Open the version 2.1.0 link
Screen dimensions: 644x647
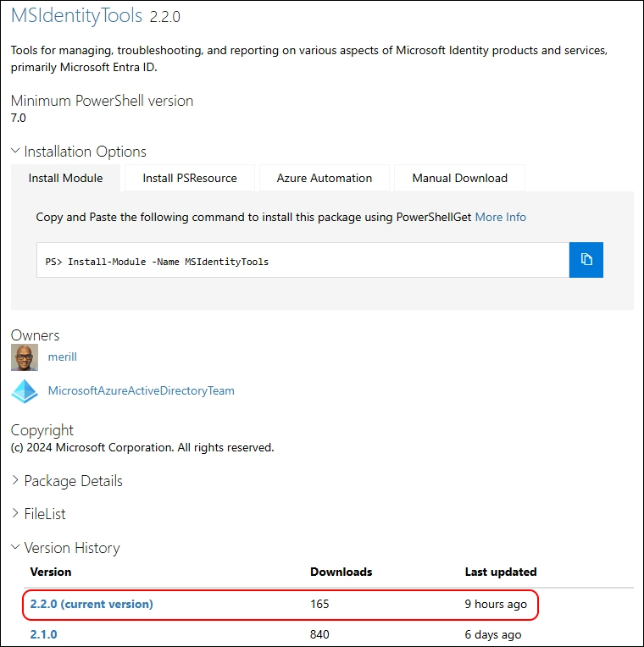[44, 634]
